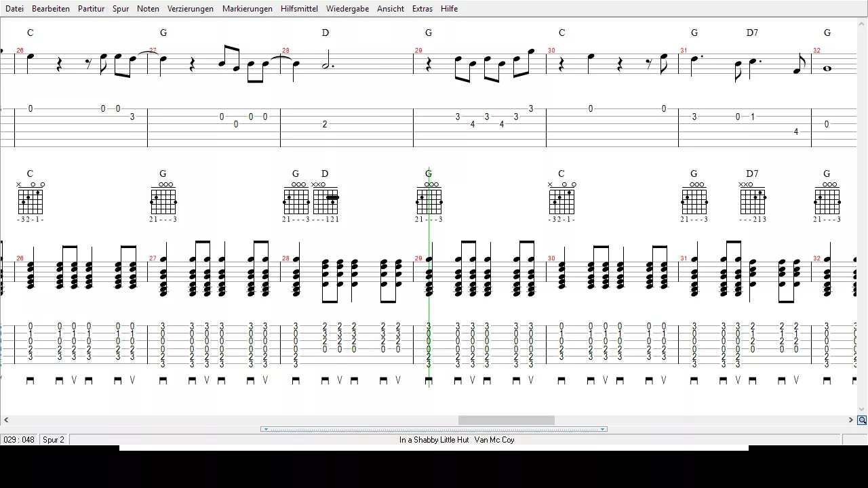Click the 'In a Shabby Little Hut' title text
The width and height of the screenshot is (868, 488).
[x=434, y=440]
